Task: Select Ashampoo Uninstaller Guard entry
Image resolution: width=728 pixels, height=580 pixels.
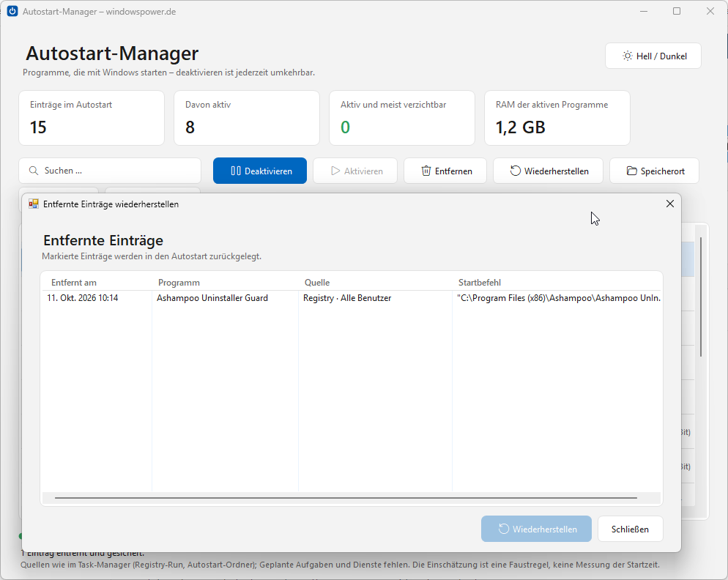Action: [212, 298]
